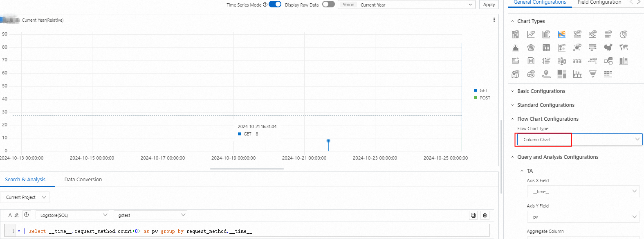The height and width of the screenshot is (239, 644).
Task: Click the panel vertical scrollbar
Action: point(501,156)
